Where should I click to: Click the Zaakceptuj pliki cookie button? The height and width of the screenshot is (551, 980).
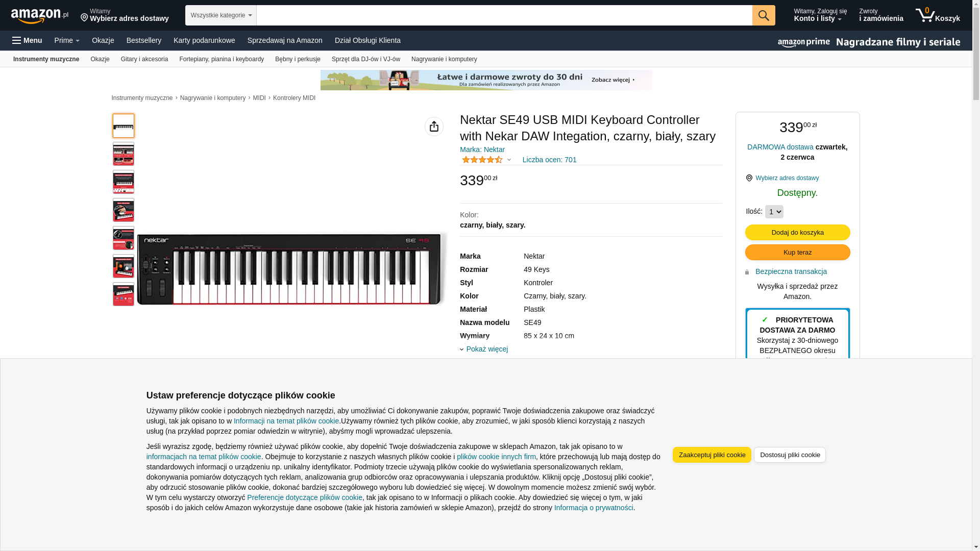(x=712, y=455)
